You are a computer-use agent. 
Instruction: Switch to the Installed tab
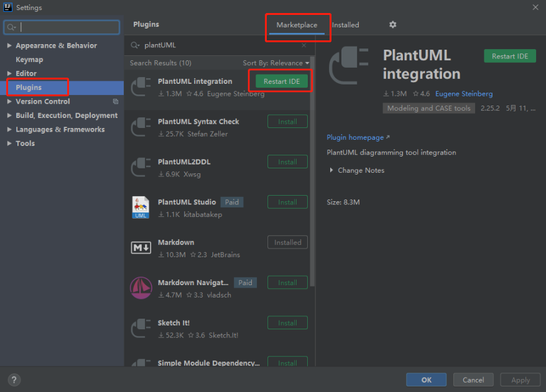pos(345,25)
